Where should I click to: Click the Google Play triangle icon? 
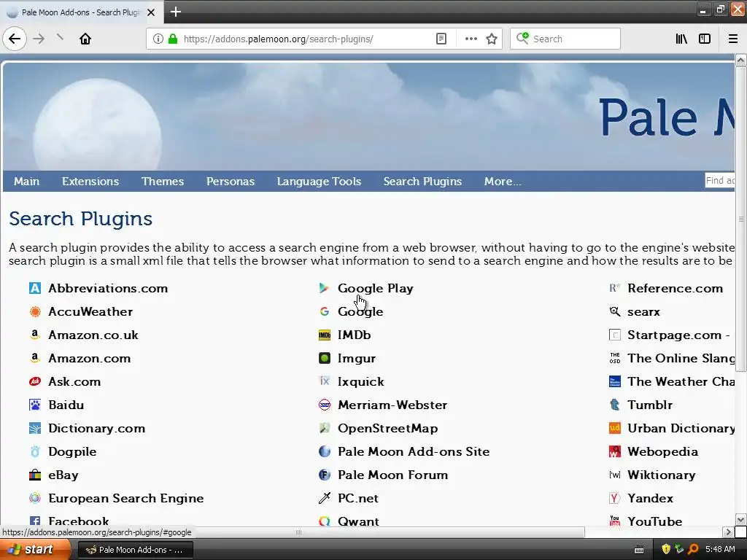tap(325, 288)
